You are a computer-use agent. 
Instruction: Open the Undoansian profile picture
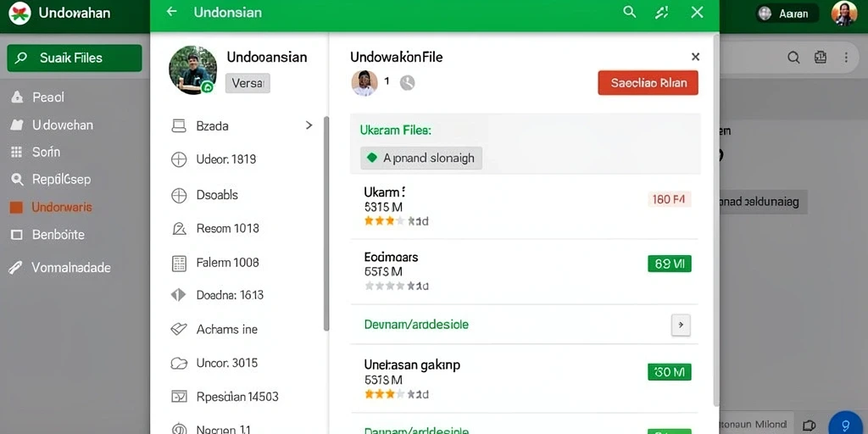(x=192, y=70)
